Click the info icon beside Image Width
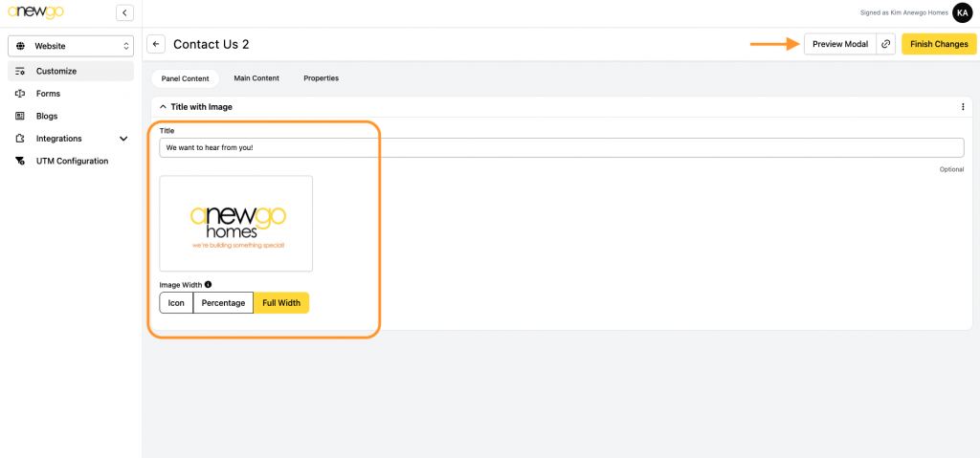This screenshot has width=980, height=458. coord(208,284)
